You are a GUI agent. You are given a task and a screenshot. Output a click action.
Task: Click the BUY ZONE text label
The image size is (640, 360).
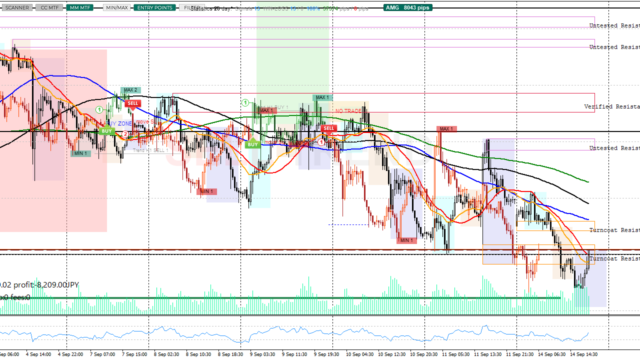(120, 124)
